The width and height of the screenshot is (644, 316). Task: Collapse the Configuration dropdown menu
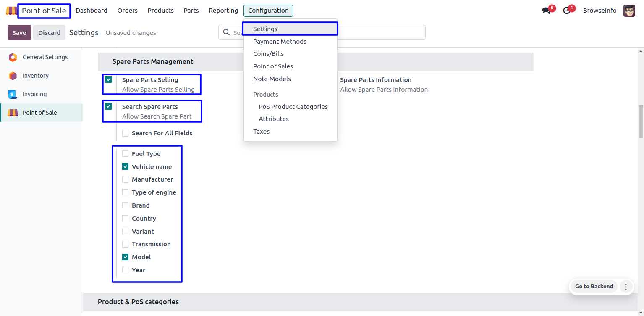pos(268,11)
